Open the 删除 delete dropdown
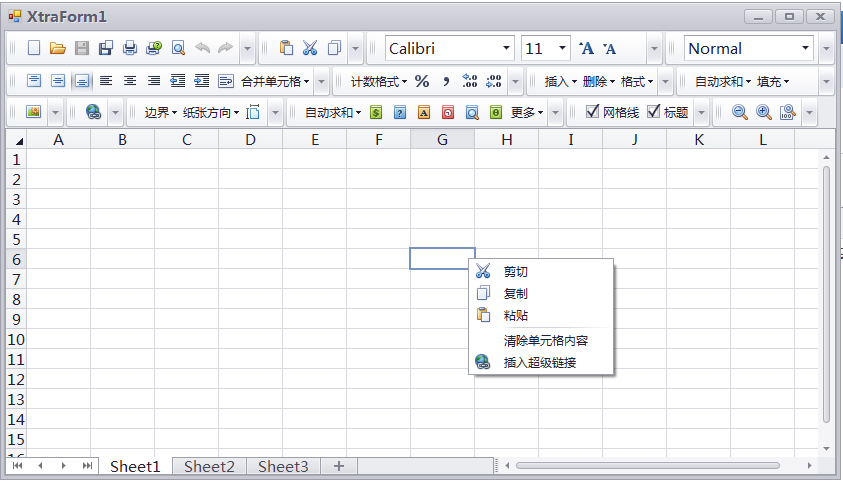The image size is (843, 483). [x=598, y=81]
